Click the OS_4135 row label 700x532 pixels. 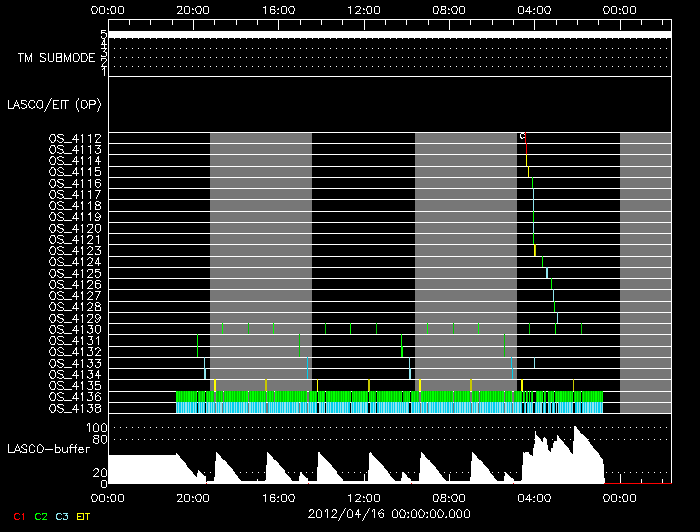click(x=75, y=386)
